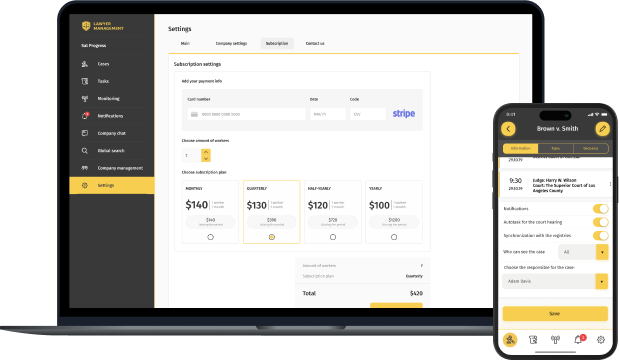619x360 pixels.
Task: Select the Monthly $140 plan radio
Action: (x=210, y=237)
